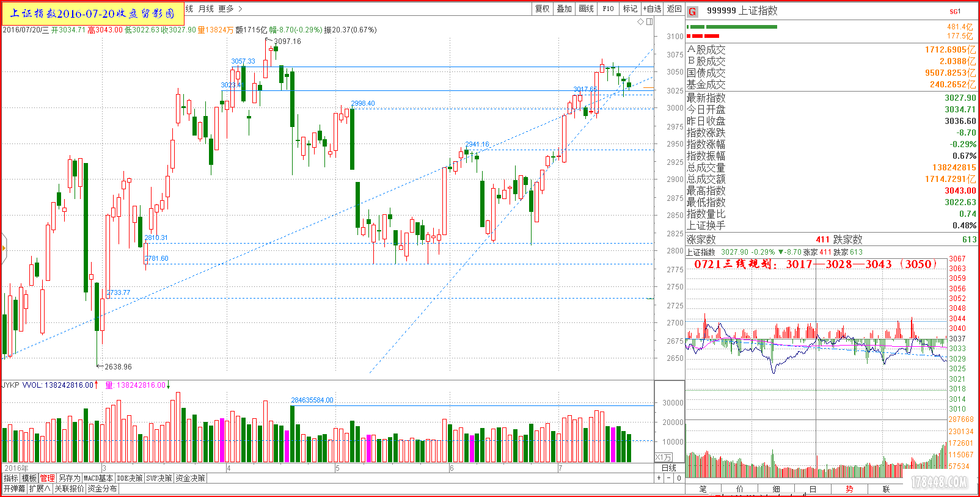This screenshot has width=980, height=497.
Task: Expand the 扩展∧ panel
Action: [x=40, y=488]
